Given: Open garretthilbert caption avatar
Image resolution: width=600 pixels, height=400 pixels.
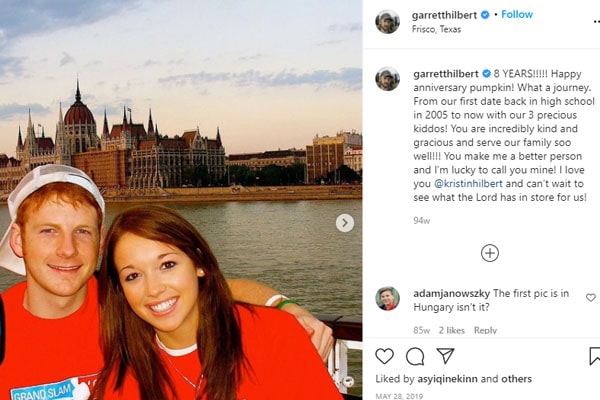Looking at the screenshot, I should [x=387, y=79].
